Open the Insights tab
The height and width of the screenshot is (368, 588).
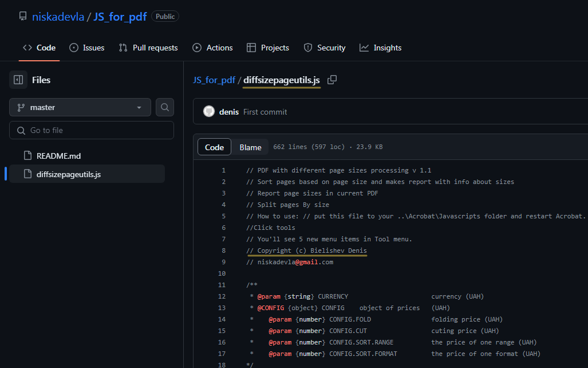point(381,48)
